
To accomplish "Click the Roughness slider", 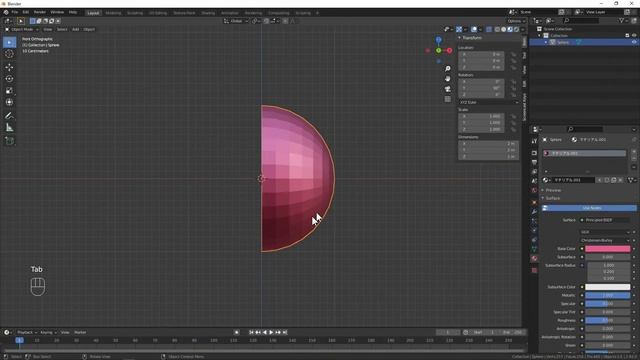I will 608,320.
